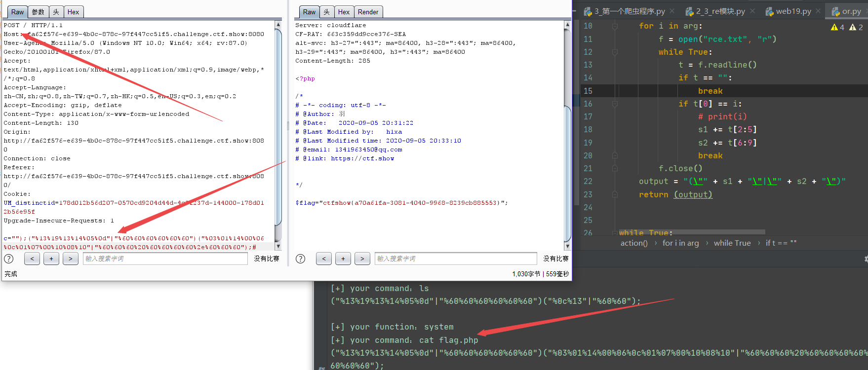Click the previous match '<' button in request panel
The height and width of the screenshot is (370, 868).
[x=32, y=259]
